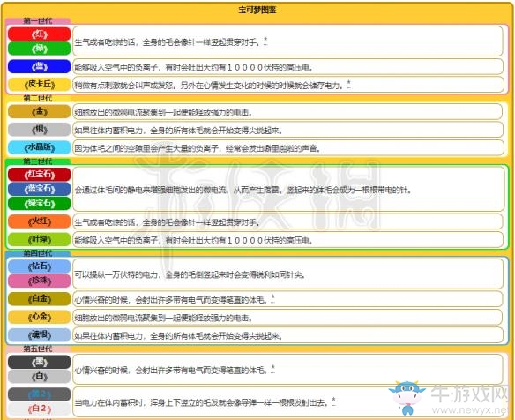Open the 白2 version link
The height and width of the screenshot is (420, 515).
[40, 409]
